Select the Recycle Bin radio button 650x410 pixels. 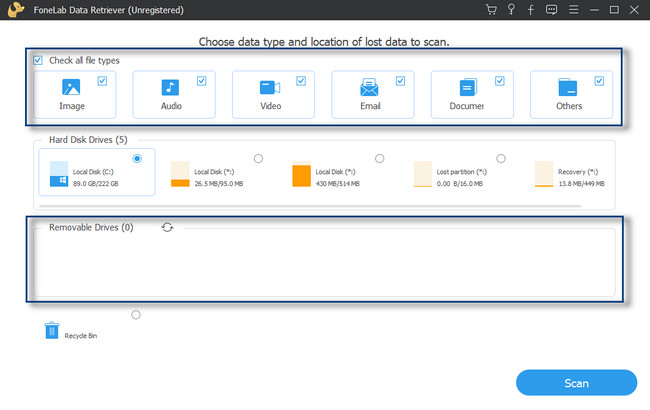point(136,315)
